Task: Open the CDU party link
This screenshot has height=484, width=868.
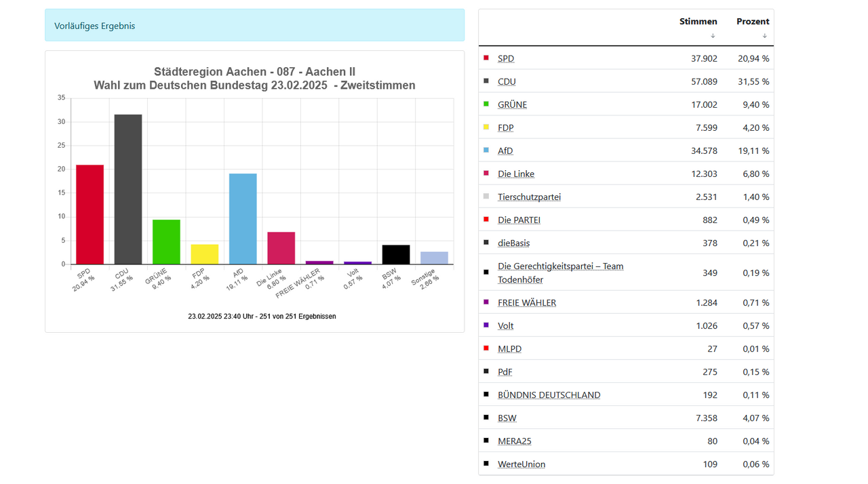Action: click(x=507, y=82)
